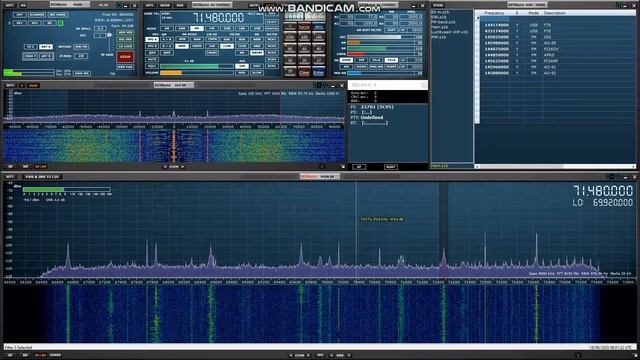
Task: Set AGC to SLOW
Action: point(257,73)
